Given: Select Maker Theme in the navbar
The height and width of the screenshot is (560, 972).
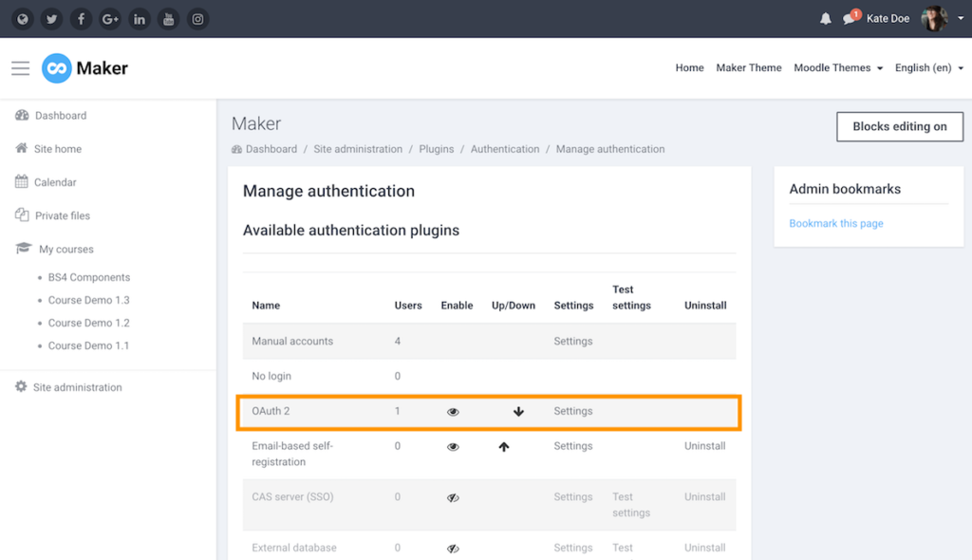Looking at the screenshot, I should pyautogui.click(x=749, y=67).
